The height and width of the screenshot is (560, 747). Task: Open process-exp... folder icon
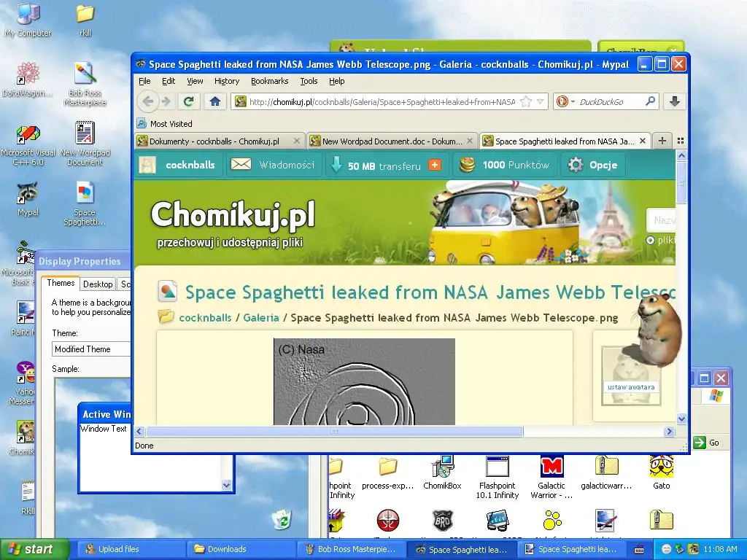(388, 472)
